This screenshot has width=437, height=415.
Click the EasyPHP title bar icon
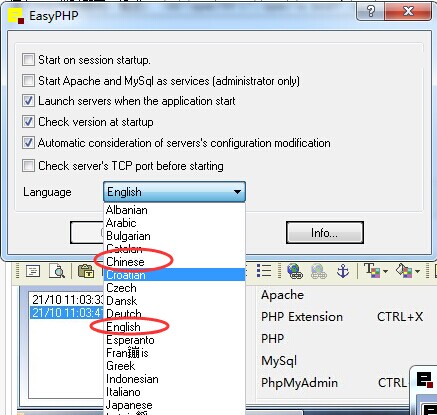[16, 16]
